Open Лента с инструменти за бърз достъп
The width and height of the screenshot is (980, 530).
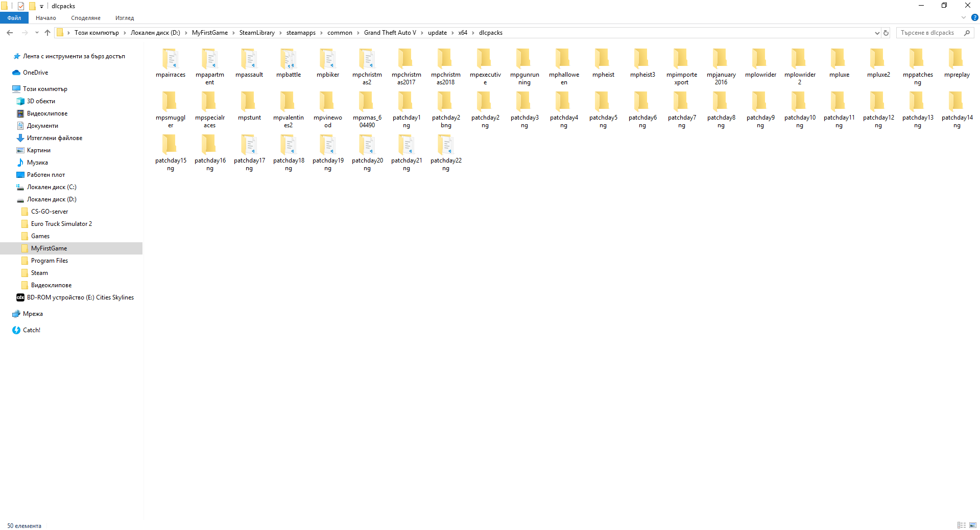(x=74, y=56)
